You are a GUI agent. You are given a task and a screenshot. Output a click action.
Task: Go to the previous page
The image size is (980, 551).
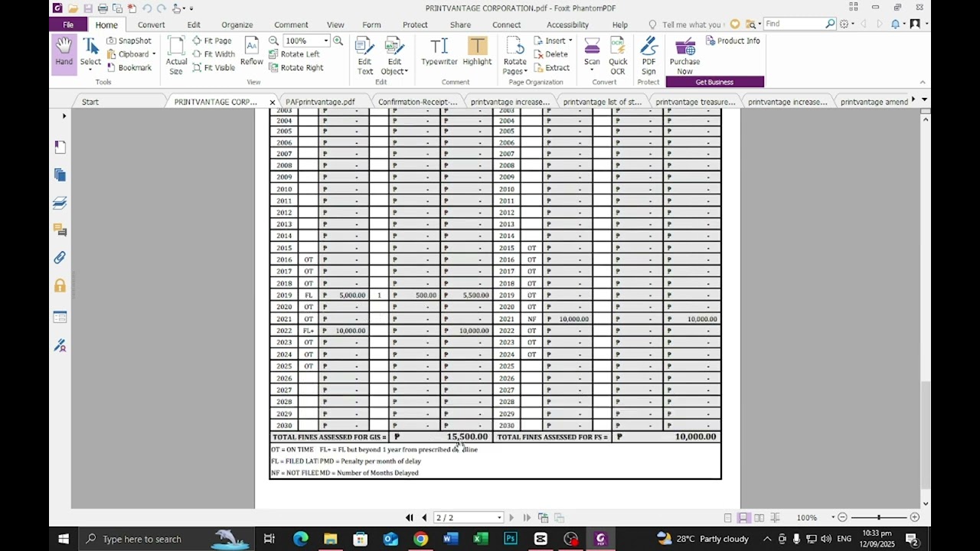[x=424, y=518]
